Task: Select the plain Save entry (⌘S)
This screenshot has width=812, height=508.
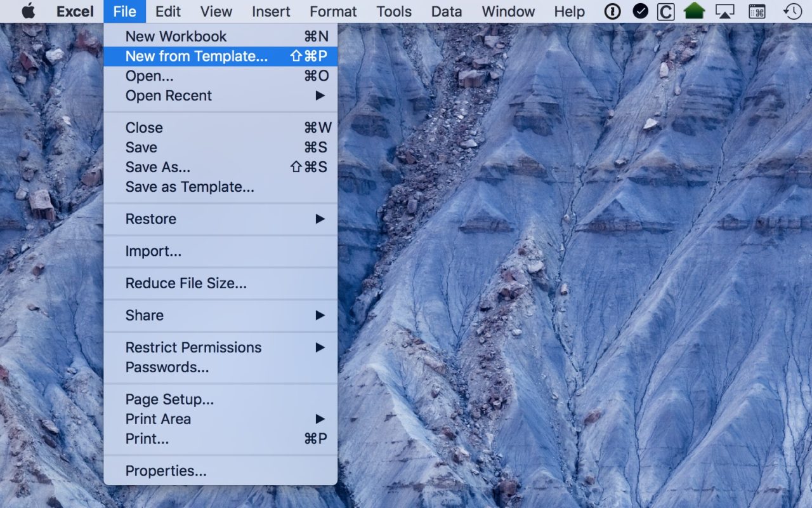Action: point(221,147)
